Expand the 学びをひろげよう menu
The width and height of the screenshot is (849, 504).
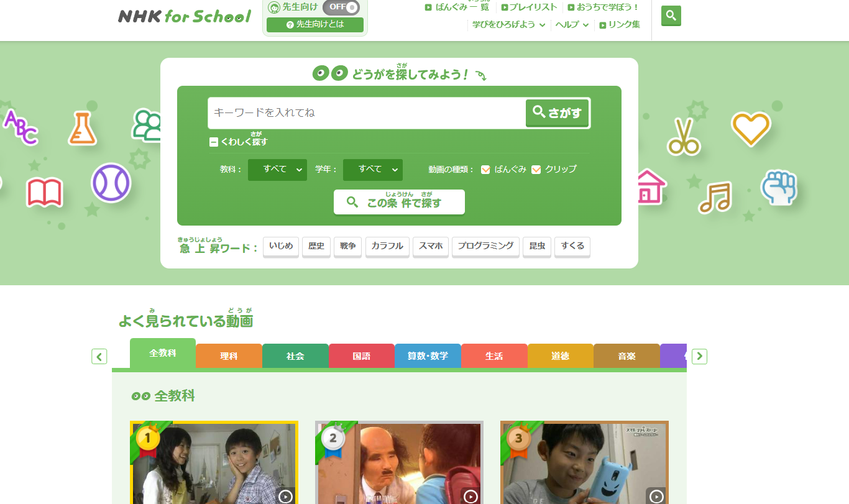(508, 25)
